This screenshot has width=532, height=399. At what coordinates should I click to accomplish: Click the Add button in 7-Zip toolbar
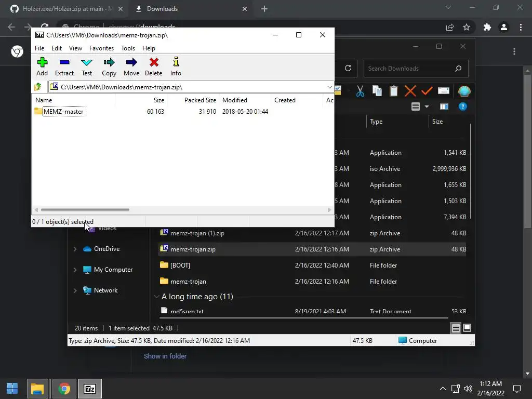[x=42, y=67]
